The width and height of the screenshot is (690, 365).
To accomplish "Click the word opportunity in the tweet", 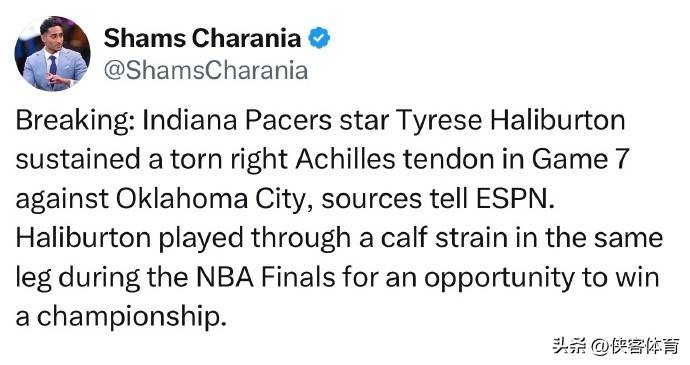I will point(499,278).
